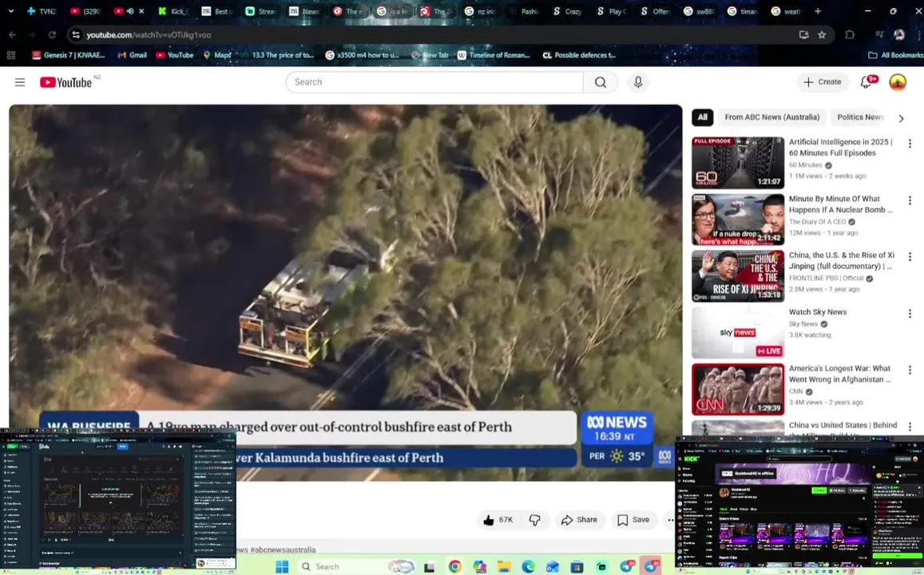Open options for the 60 Minutes video
Screen dimensions: 924x575
(x=910, y=144)
